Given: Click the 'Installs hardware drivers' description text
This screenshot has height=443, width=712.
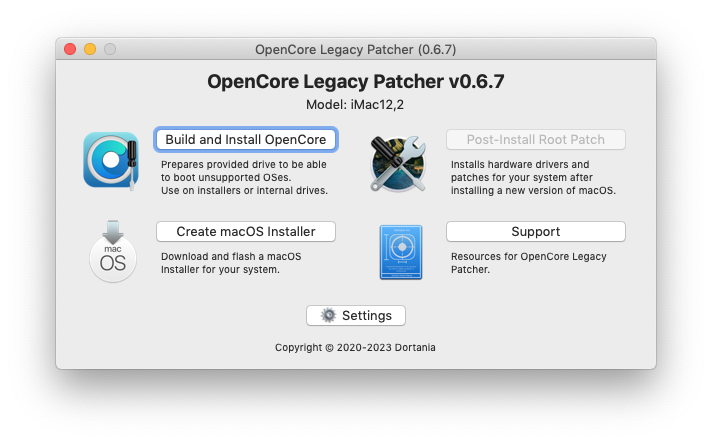Looking at the screenshot, I should pyautogui.click(x=533, y=177).
